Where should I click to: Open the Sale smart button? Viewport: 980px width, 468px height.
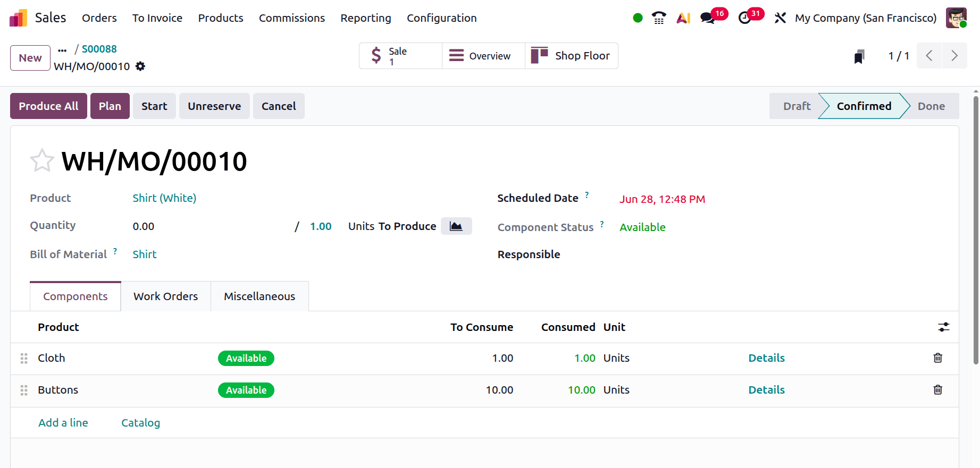pos(400,56)
